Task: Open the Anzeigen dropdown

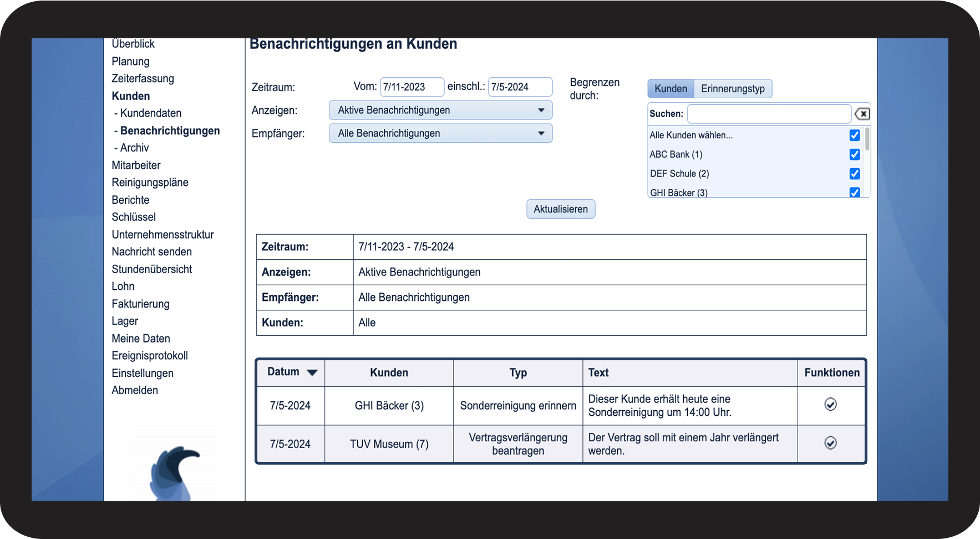Action: [x=440, y=110]
